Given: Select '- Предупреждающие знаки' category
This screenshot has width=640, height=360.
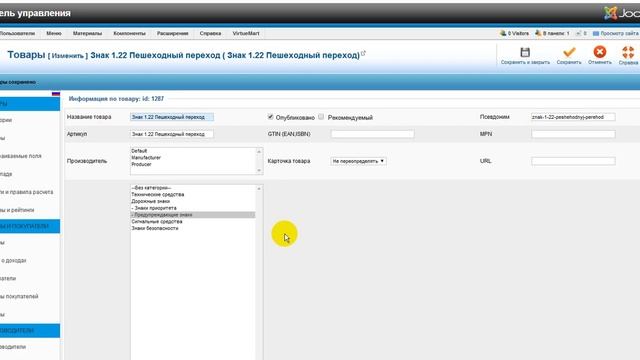Looking at the screenshot, I should pyautogui.click(x=193, y=215).
